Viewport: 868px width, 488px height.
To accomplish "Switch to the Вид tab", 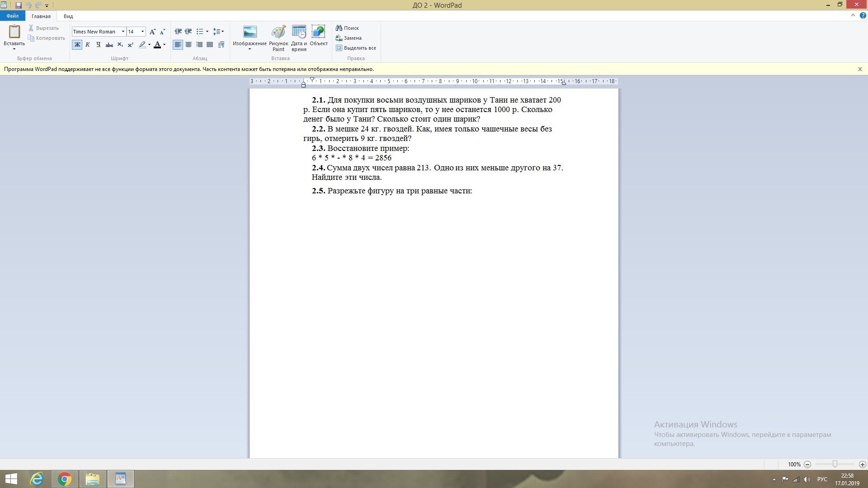I will 68,16.
